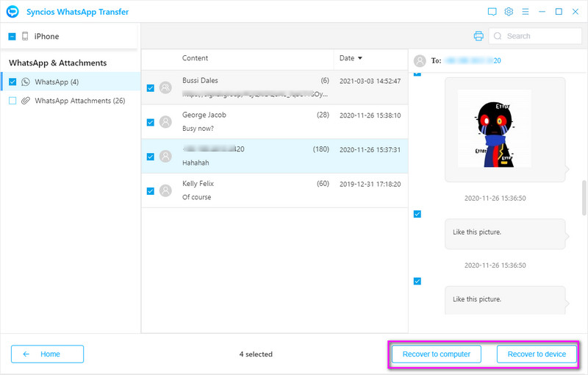Uncheck checkbox of second 'Like this picture.' message
The width and height of the screenshot is (588, 375).
[x=417, y=281]
